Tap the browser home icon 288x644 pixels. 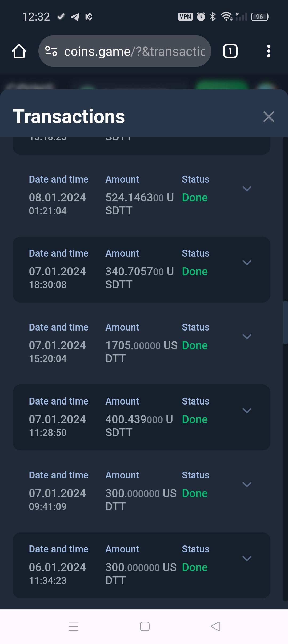[x=19, y=51]
